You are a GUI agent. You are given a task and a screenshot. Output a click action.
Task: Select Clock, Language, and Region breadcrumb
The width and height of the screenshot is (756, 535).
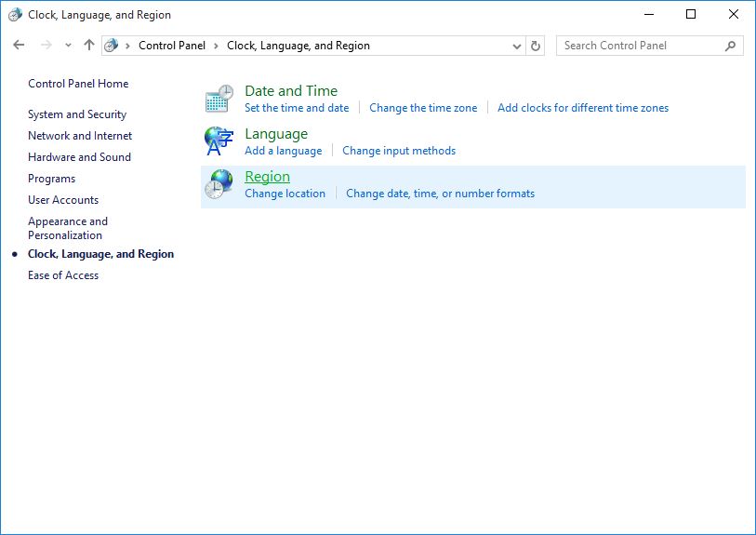tap(298, 46)
